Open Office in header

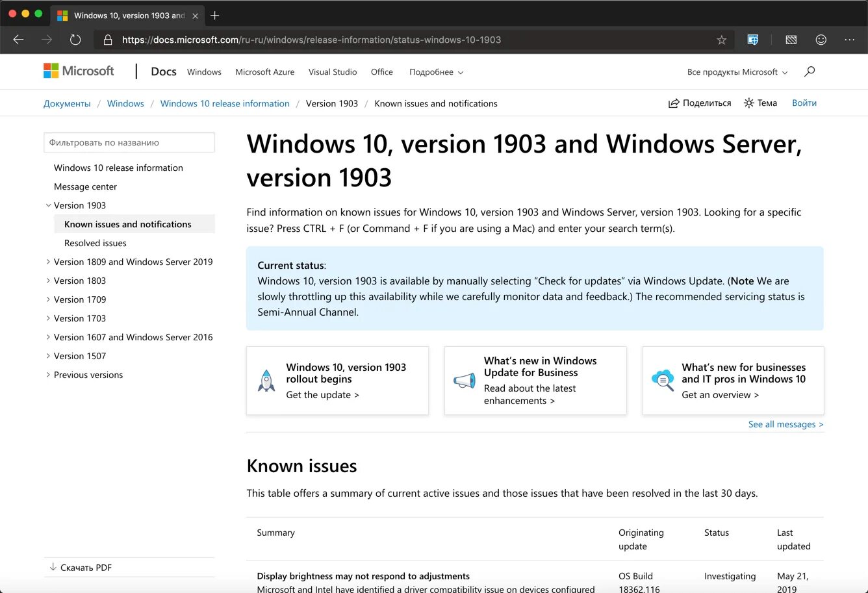(382, 72)
